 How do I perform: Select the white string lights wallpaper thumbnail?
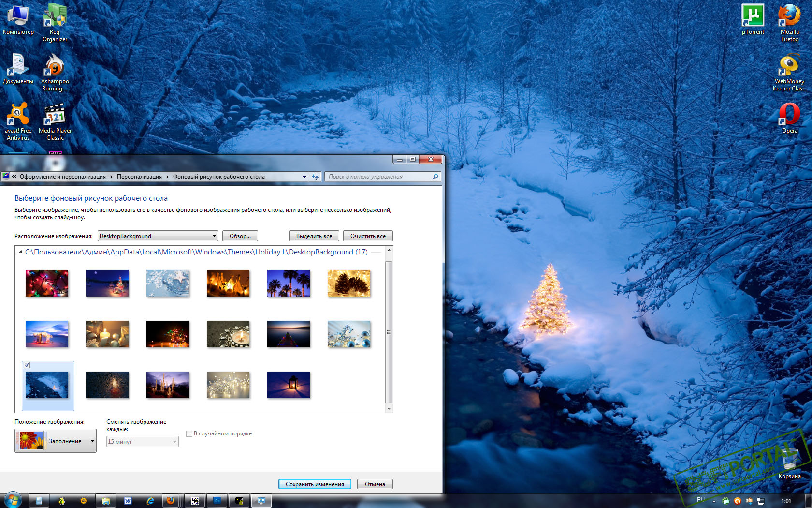click(228, 385)
